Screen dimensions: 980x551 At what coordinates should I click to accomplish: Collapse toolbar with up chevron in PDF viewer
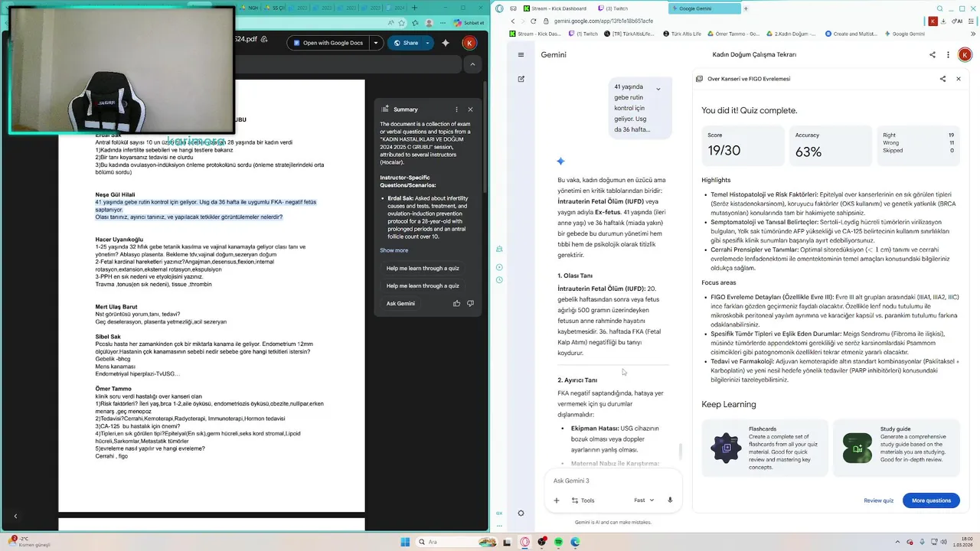coord(472,65)
